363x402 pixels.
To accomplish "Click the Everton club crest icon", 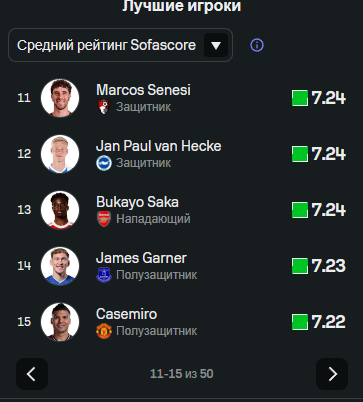I will click(x=104, y=275).
